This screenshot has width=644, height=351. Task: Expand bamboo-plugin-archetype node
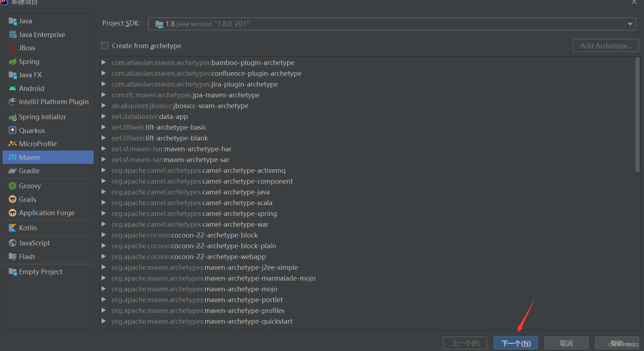point(104,63)
